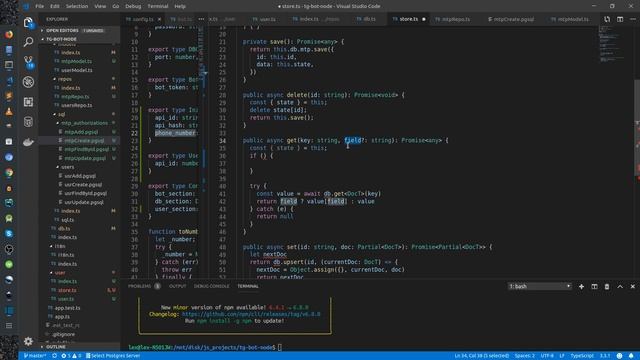The image size is (640, 360).
Task: Add a new terminal with plus icon
Action: [581, 287]
